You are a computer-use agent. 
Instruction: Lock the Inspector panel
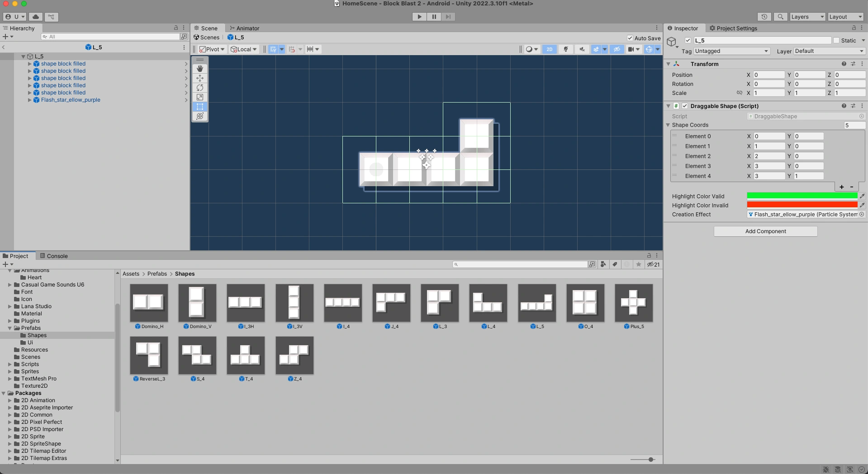(x=854, y=28)
